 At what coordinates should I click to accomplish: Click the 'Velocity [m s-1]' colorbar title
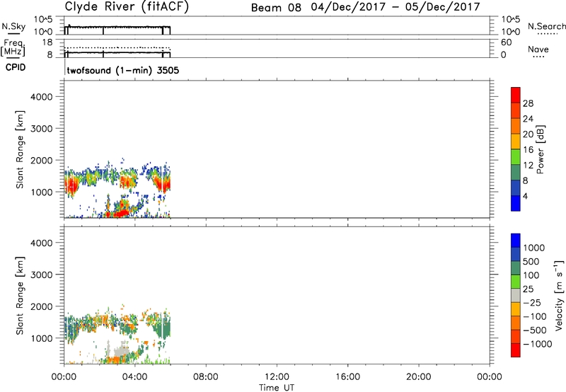click(x=559, y=295)
